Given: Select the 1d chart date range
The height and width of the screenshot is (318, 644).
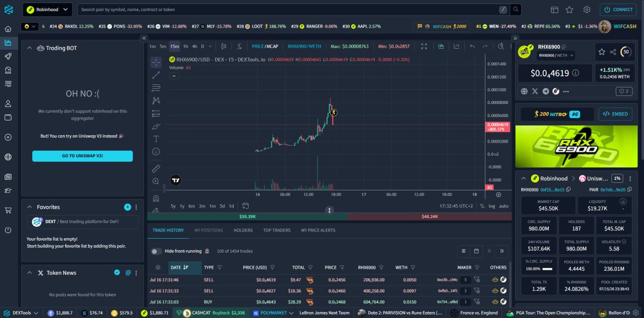Looking at the screenshot, I should [231, 206].
